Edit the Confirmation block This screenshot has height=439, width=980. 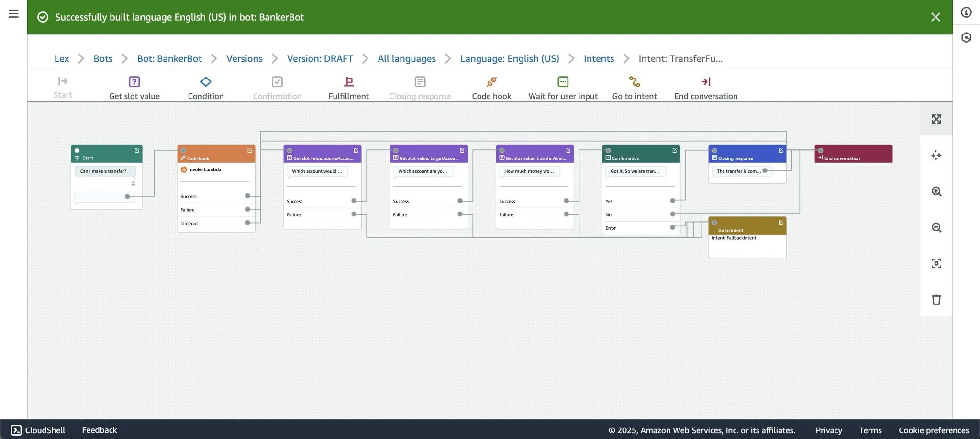coord(674,150)
